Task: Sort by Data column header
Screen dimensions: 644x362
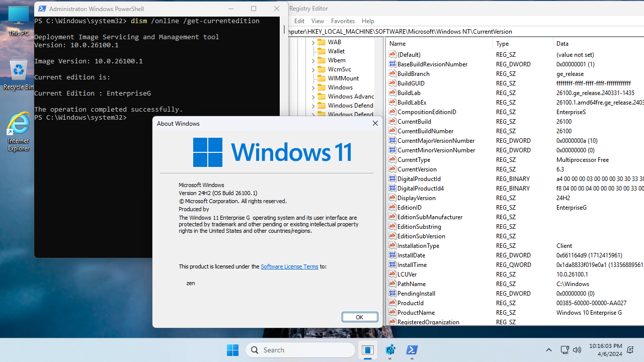Action: [x=598, y=44]
